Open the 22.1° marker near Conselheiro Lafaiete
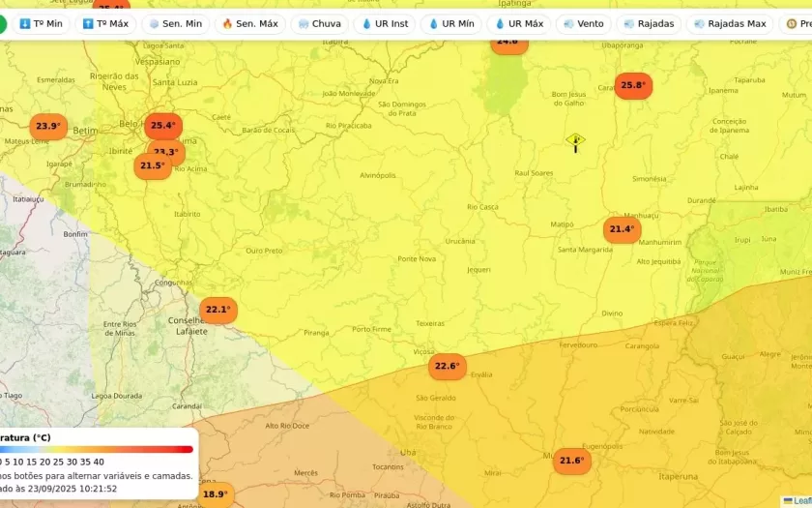Image resolution: width=812 pixels, height=508 pixels. (x=217, y=310)
